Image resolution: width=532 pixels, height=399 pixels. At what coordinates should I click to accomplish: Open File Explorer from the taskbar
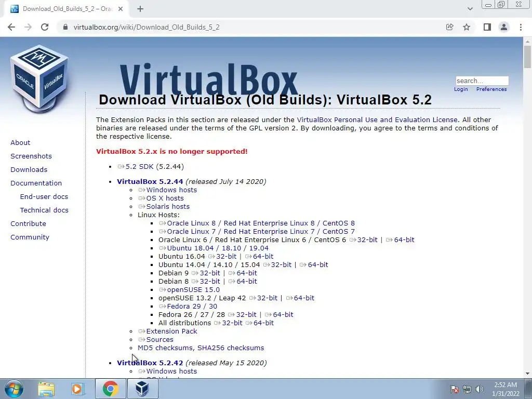pos(46,389)
